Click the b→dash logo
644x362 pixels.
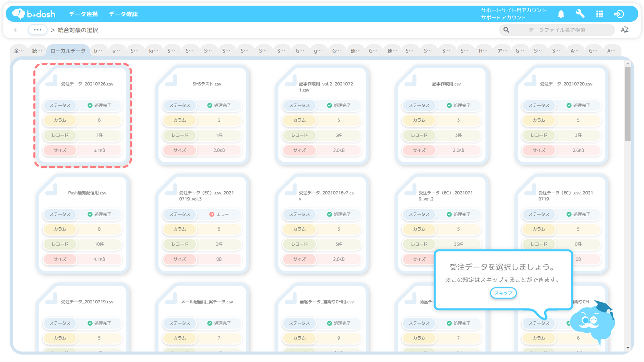tap(33, 14)
